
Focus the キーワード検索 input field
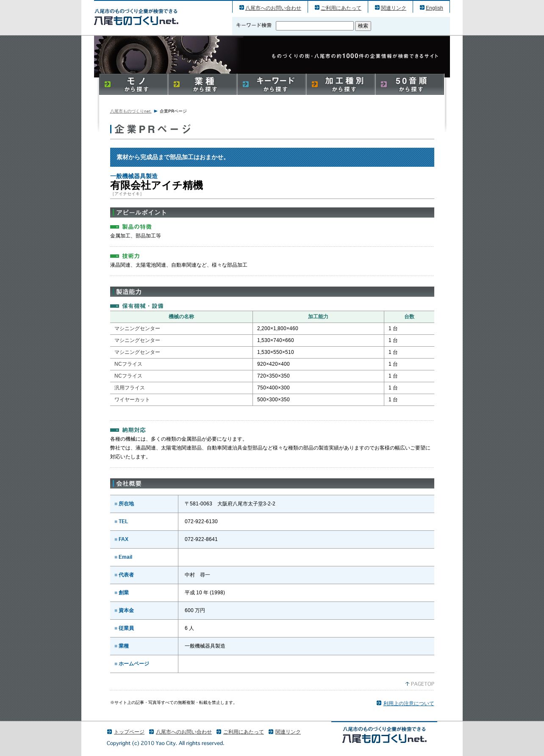click(x=315, y=26)
